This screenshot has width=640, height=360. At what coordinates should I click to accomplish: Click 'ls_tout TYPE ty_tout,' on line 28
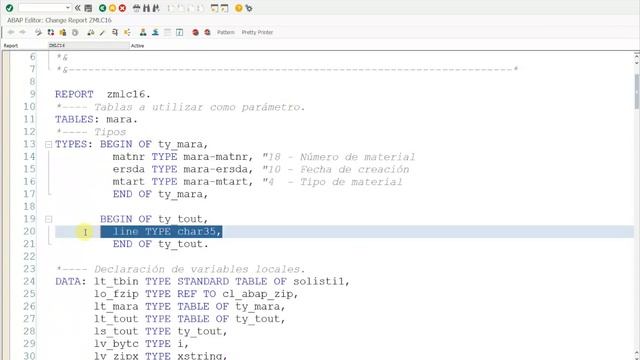point(160,331)
